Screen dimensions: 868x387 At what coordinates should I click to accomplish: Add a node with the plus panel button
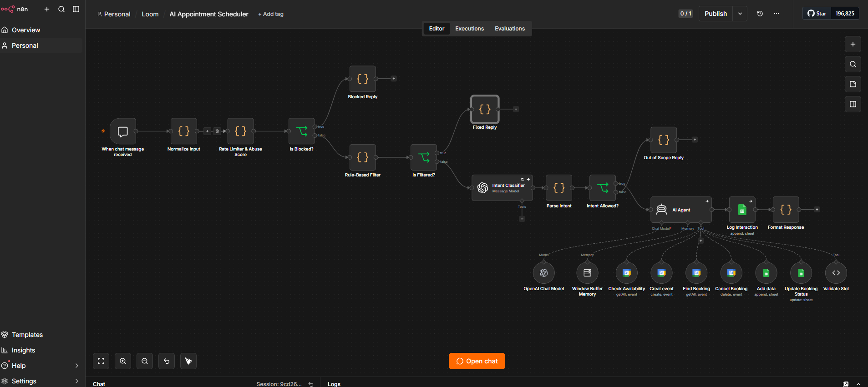853,44
